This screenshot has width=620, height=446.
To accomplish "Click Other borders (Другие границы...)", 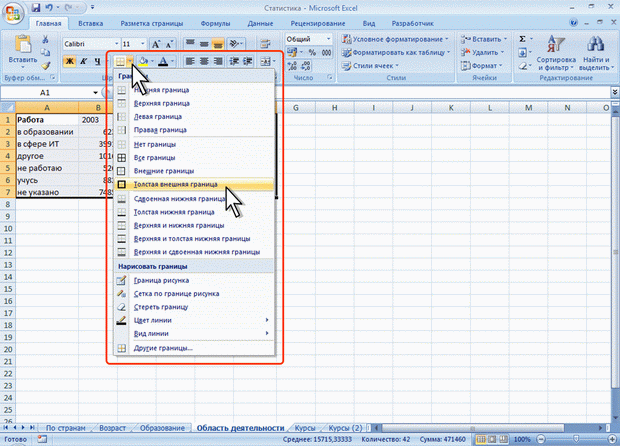I will pos(163,348).
